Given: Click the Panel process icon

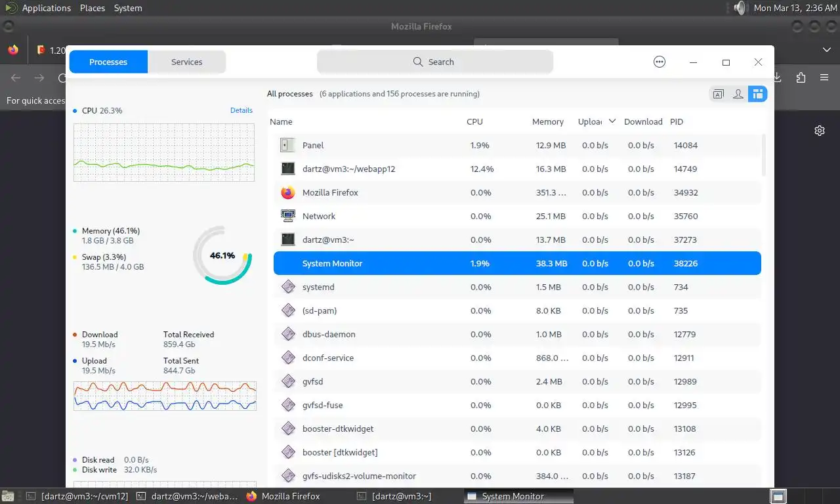Looking at the screenshot, I should [x=287, y=145].
